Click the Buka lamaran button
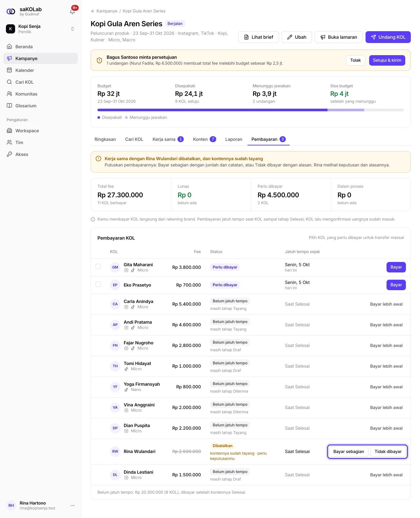Screen dimensions: 420x518 pyautogui.click(x=339, y=37)
